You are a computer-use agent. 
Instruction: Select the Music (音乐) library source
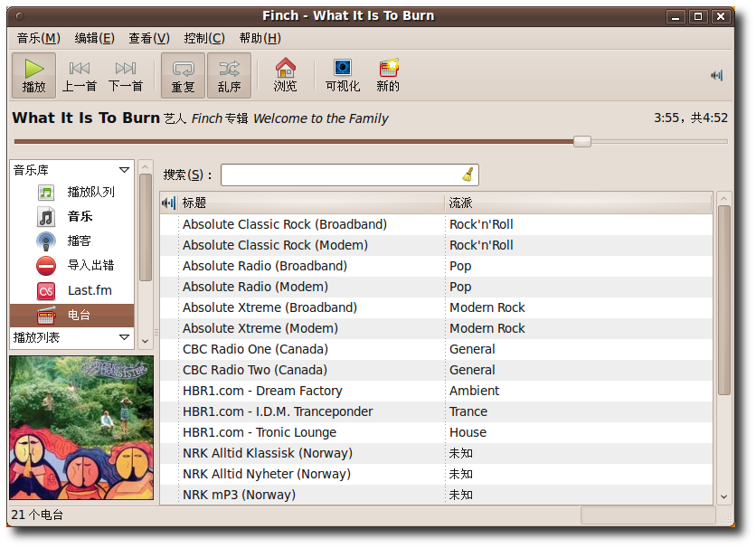tap(71, 216)
